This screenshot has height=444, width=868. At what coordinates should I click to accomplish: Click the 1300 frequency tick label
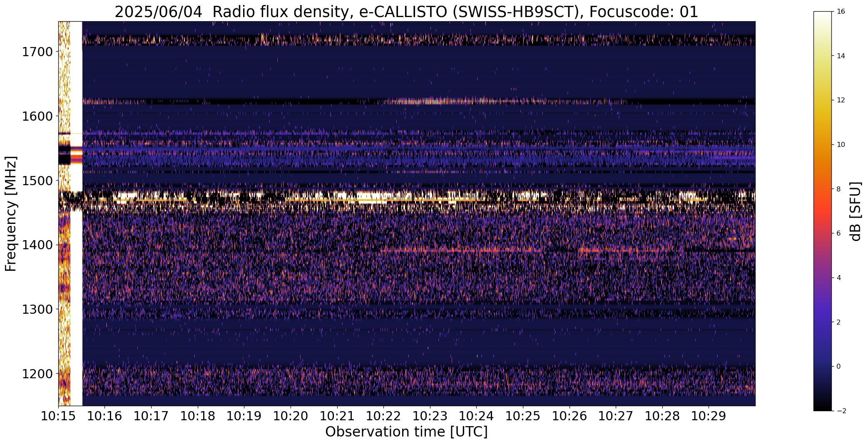(37, 309)
